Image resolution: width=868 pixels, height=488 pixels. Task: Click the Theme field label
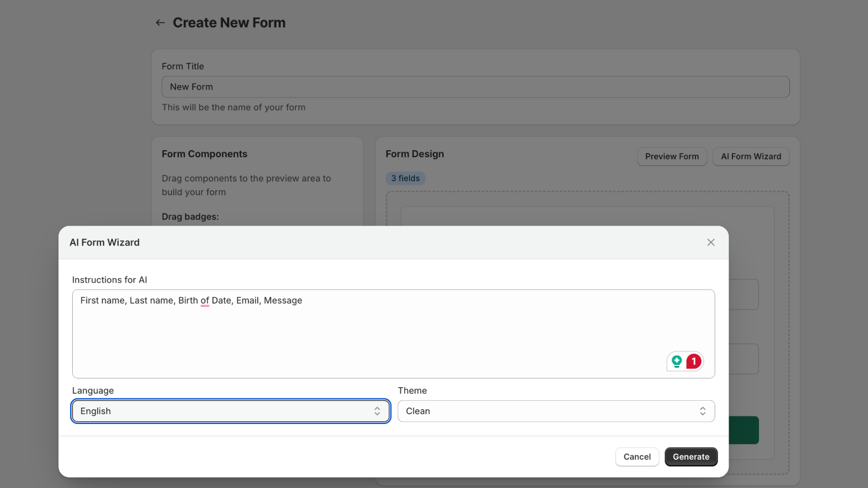click(412, 391)
